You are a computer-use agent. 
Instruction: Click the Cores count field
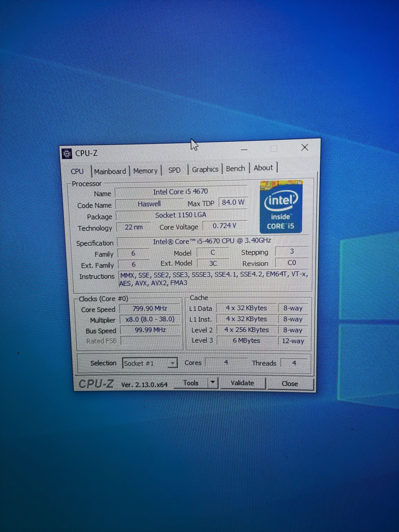point(226,362)
